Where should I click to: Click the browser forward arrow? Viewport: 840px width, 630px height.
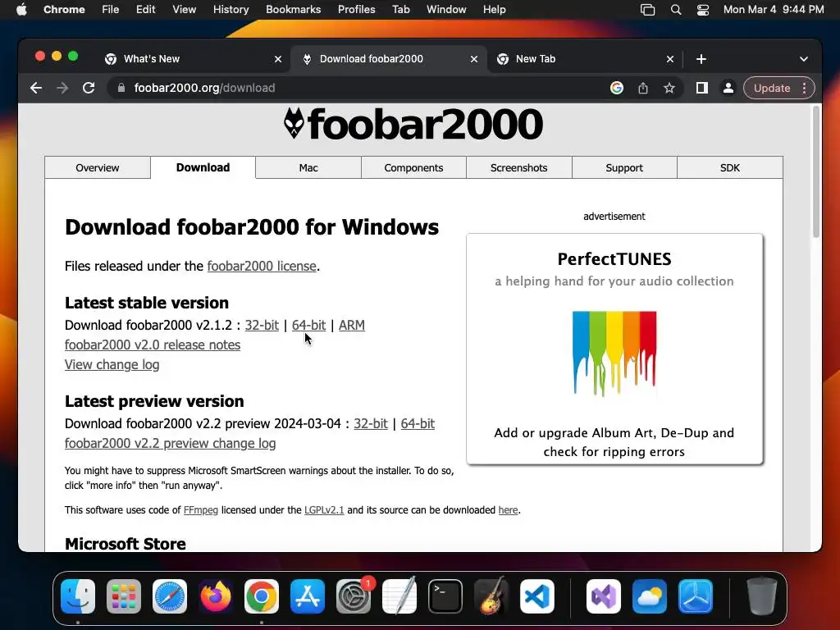point(62,88)
